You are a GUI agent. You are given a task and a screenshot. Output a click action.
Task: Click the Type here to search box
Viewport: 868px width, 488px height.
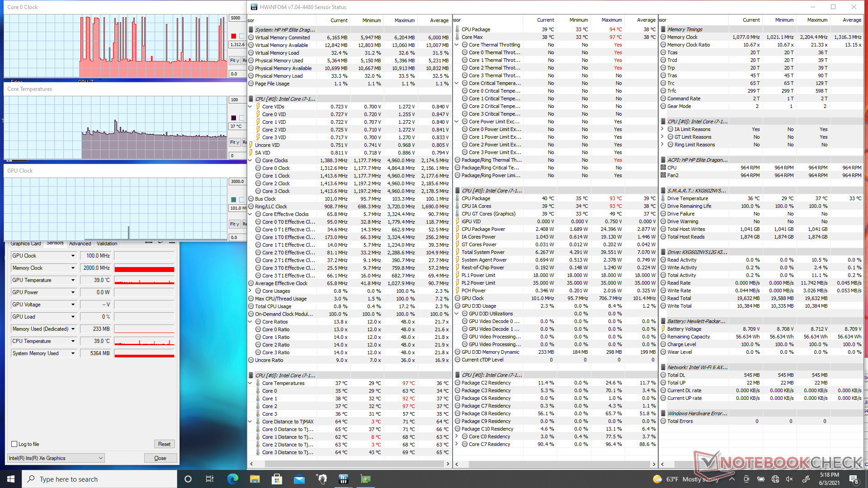tap(99, 479)
